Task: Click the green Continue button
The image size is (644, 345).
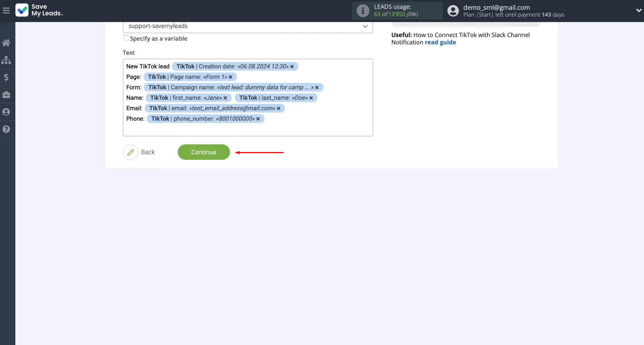Action: coord(204,152)
